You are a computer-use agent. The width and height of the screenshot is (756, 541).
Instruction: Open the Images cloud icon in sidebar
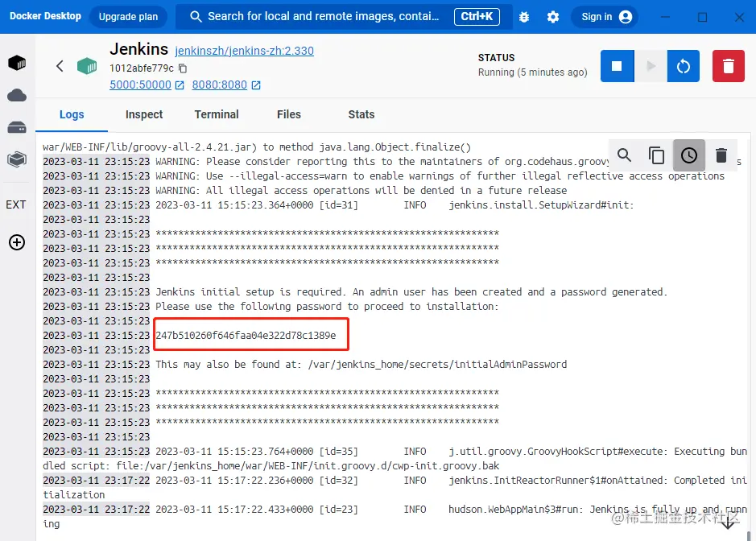pyautogui.click(x=17, y=95)
